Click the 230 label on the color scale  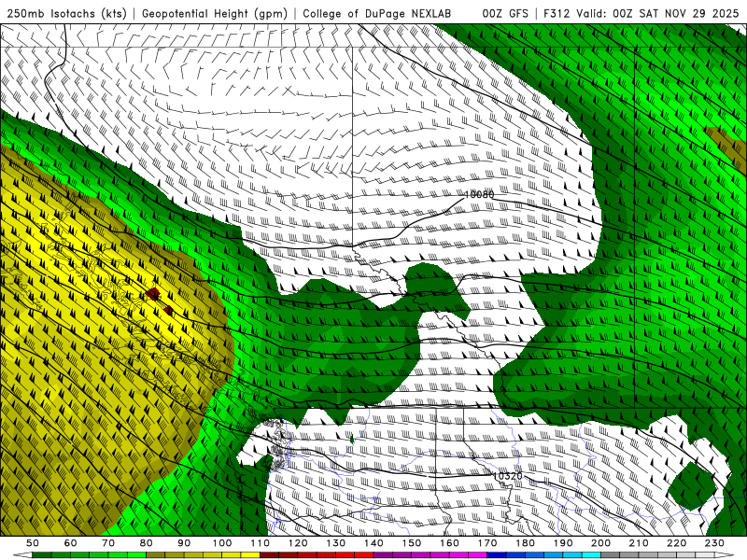(x=714, y=543)
